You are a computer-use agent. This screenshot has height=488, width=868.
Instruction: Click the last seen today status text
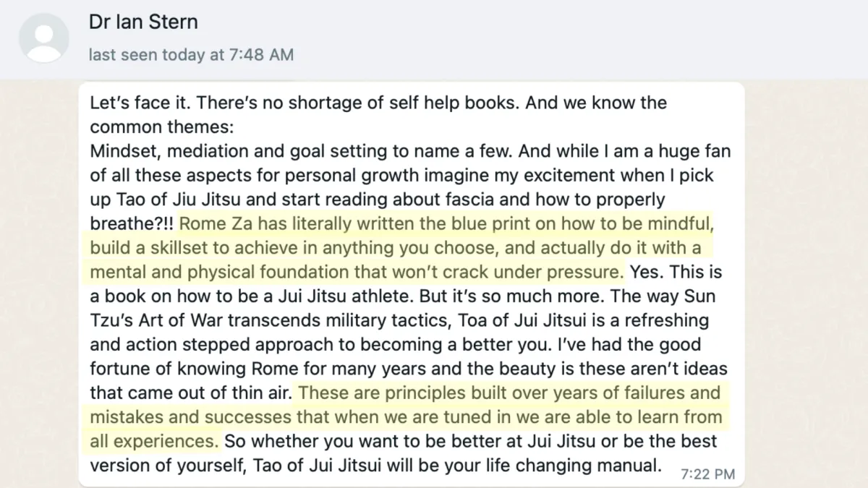191,55
